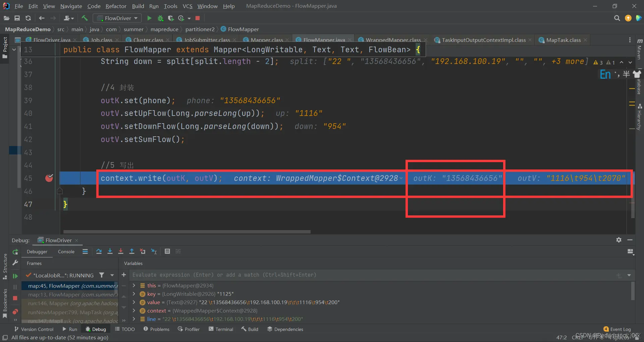Open the Navigate menu
This screenshot has height=342, width=644.
click(x=71, y=6)
